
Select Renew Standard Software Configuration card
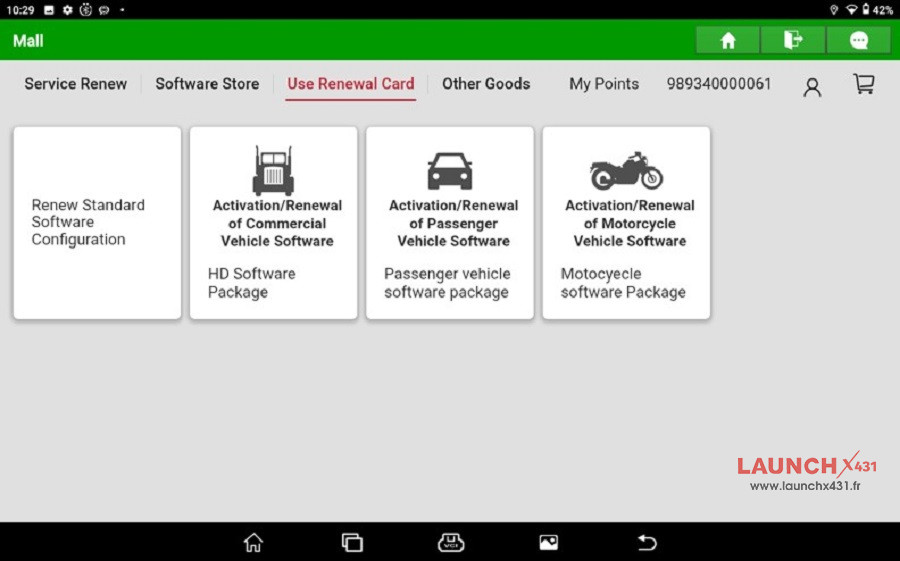pos(97,222)
